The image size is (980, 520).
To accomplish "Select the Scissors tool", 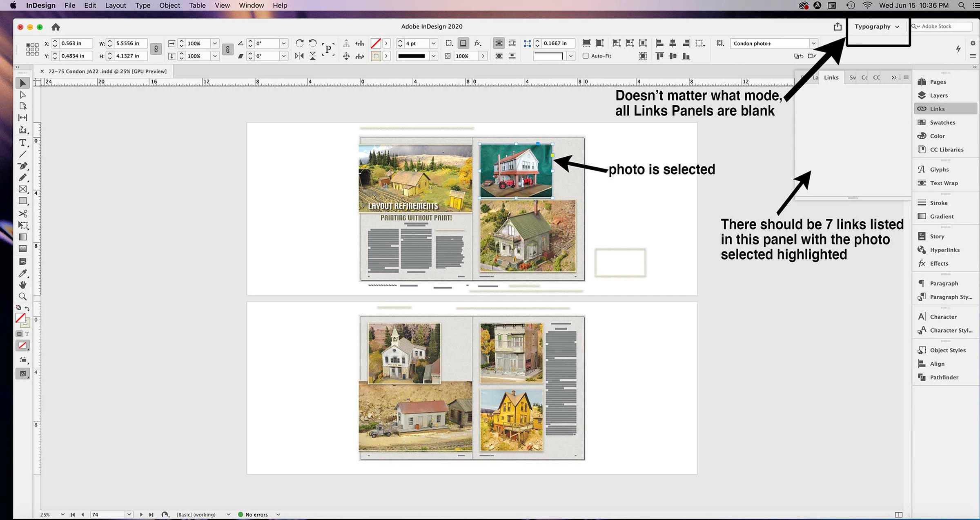I will pyautogui.click(x=22, y=213).
